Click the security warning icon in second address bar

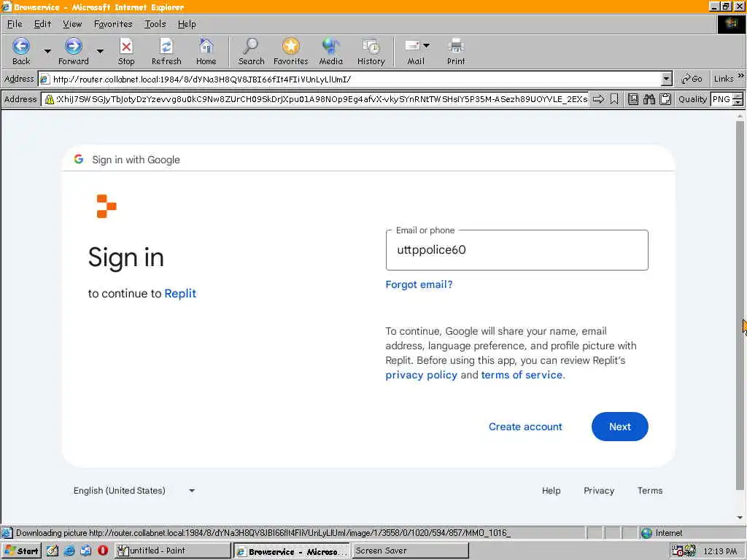49,99
